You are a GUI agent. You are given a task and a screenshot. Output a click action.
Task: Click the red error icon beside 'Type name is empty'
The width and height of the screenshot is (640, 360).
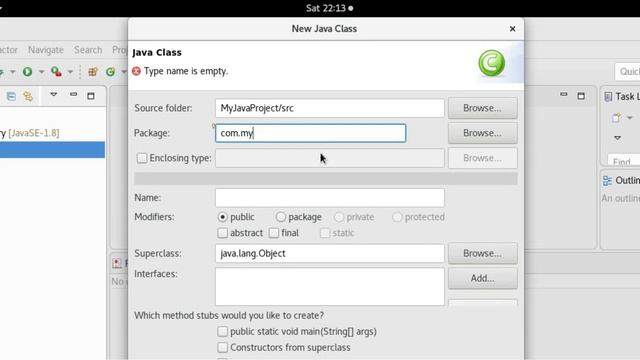[x=136, y=71]
